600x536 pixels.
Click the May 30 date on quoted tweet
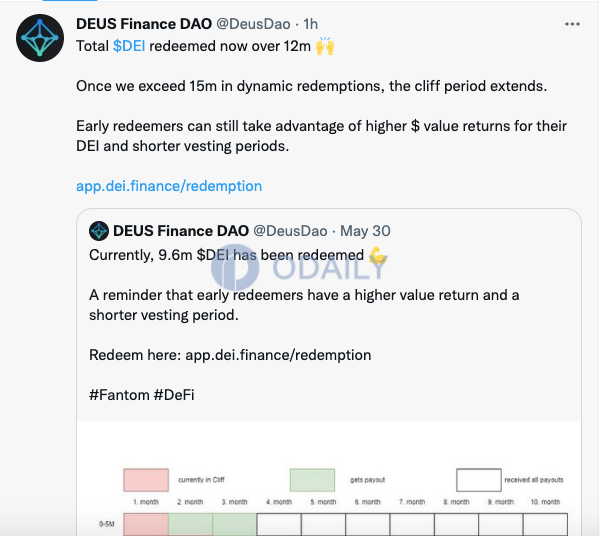(365, 231)
